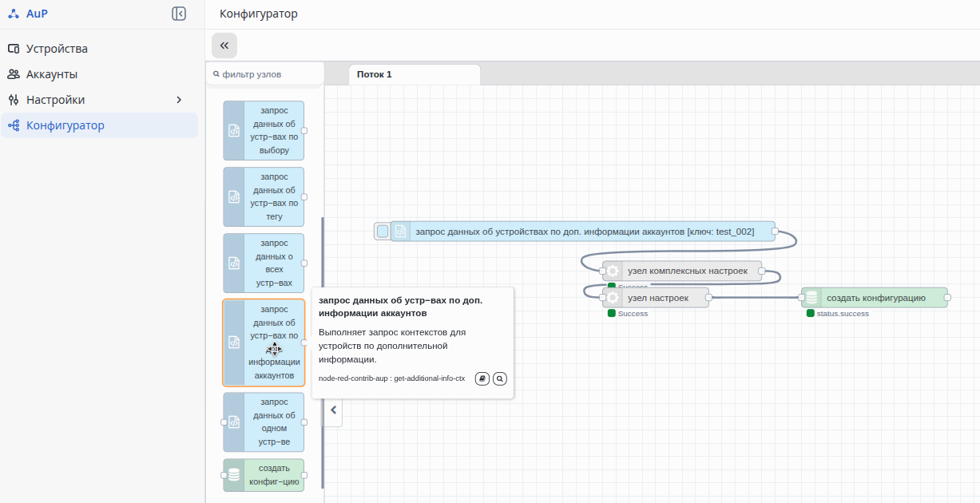Click the AuP logo icon
Viewport: 980px width, 503px height.
[14, 14]
